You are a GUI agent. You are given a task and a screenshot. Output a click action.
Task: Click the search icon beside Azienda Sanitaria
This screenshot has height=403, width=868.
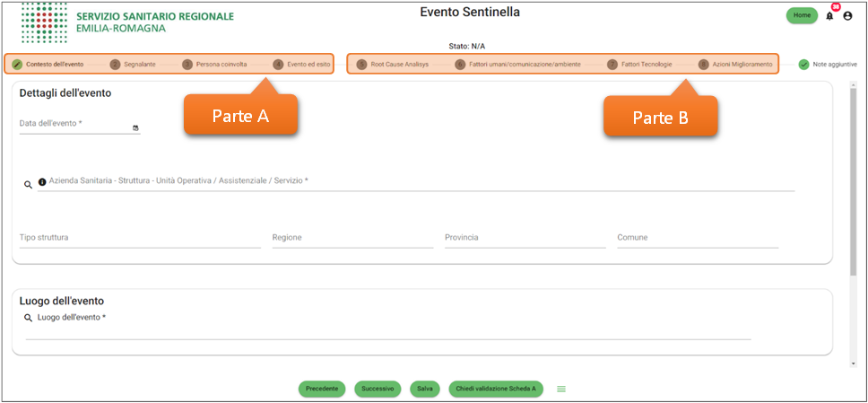[x=29, y=184]
